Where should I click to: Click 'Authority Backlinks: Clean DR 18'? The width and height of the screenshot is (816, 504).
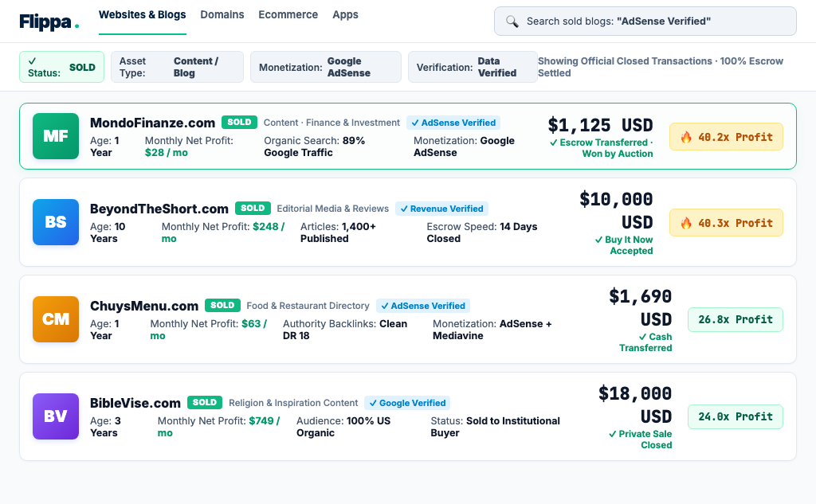pos(345,330)
